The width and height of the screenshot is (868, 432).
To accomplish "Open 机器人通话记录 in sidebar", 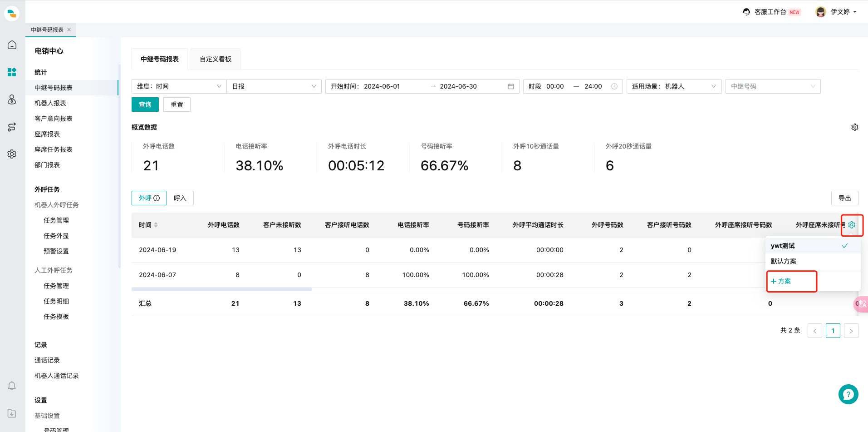I will click(x=57, y=376).
